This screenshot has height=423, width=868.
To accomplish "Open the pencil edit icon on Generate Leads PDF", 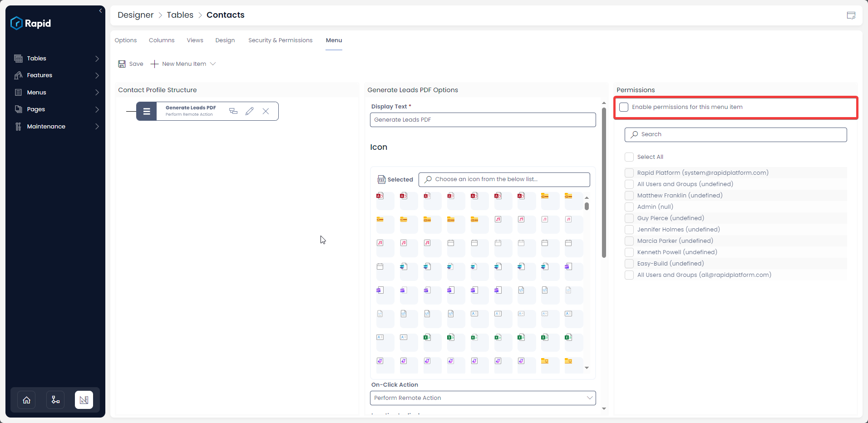I will point(249,111).
